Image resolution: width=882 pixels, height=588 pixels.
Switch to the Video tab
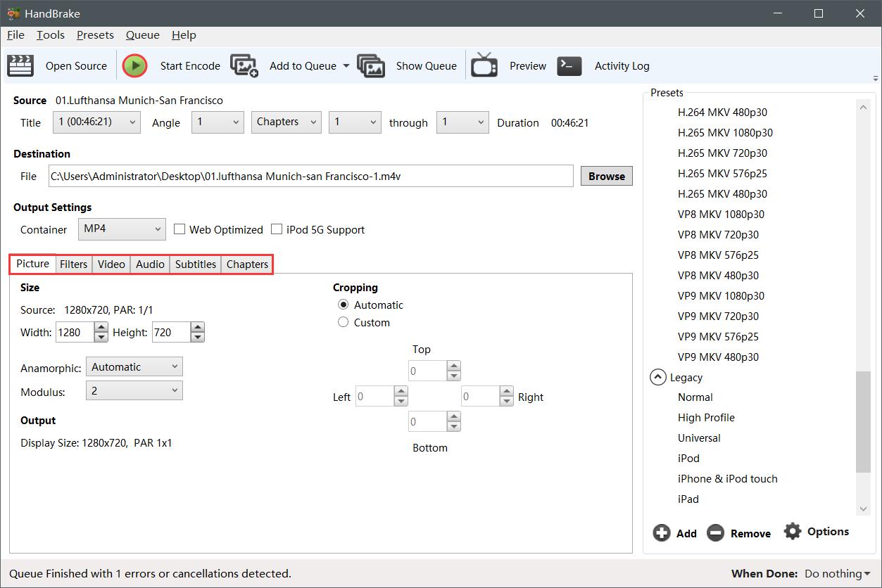coord(111,264)
